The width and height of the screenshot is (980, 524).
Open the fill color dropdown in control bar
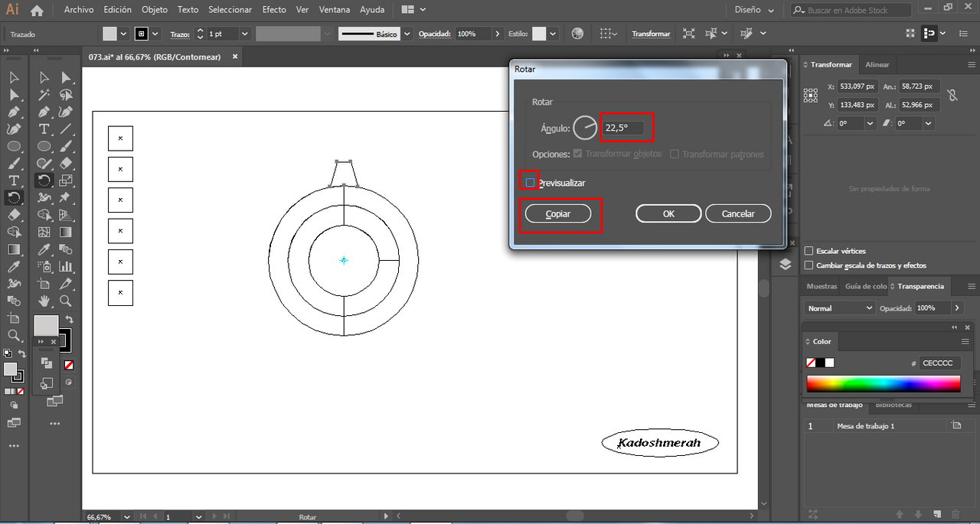123,34
